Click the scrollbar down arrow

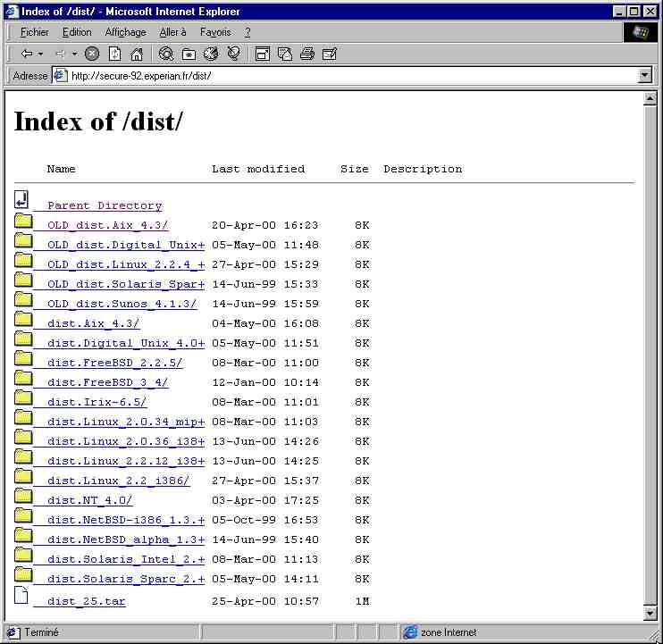(650, 613)
